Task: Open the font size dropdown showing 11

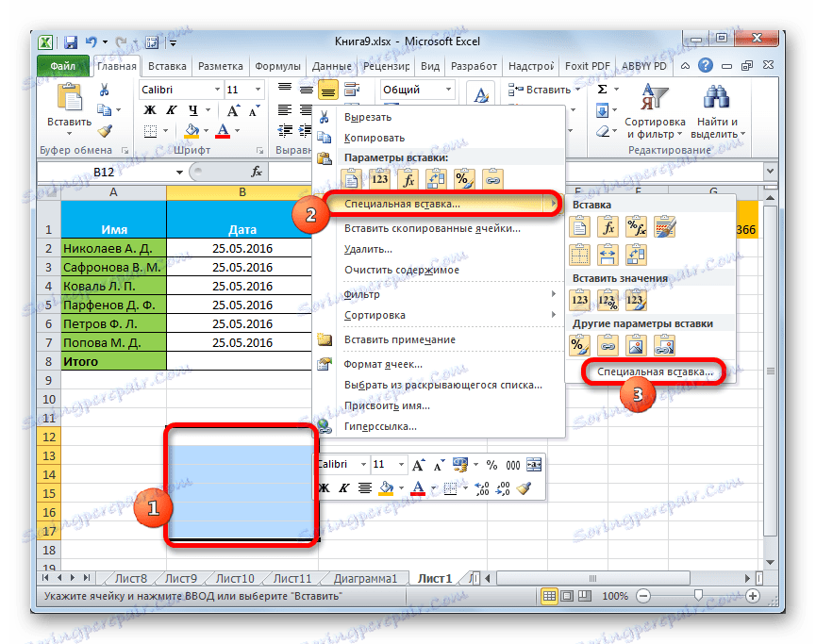Action: click(x=253, y=90)
